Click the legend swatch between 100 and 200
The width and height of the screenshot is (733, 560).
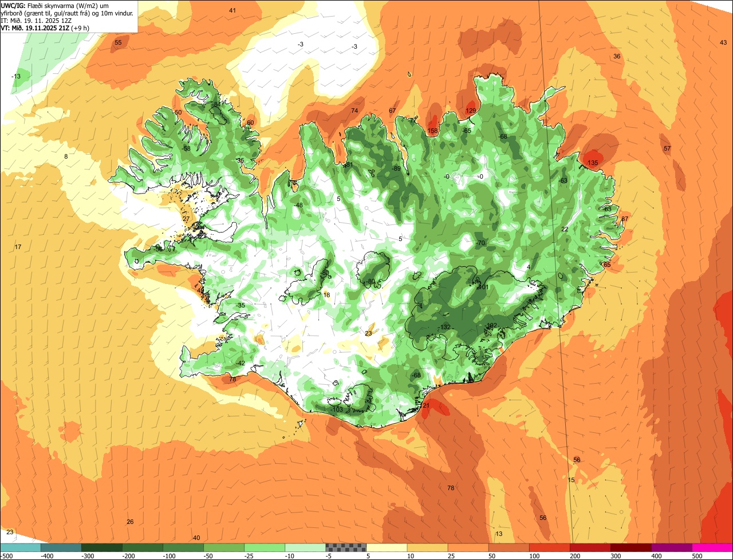click(x=549, y=547)
